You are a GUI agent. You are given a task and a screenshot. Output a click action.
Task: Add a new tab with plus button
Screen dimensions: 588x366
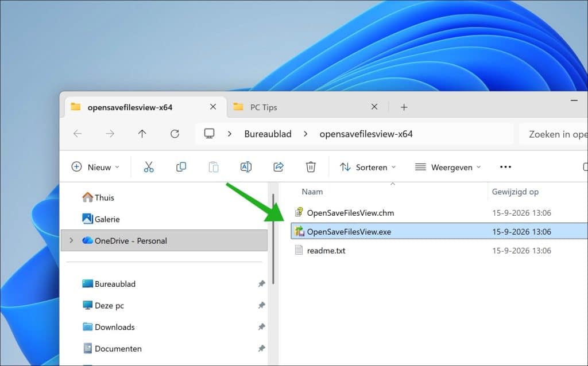[404, 107]
